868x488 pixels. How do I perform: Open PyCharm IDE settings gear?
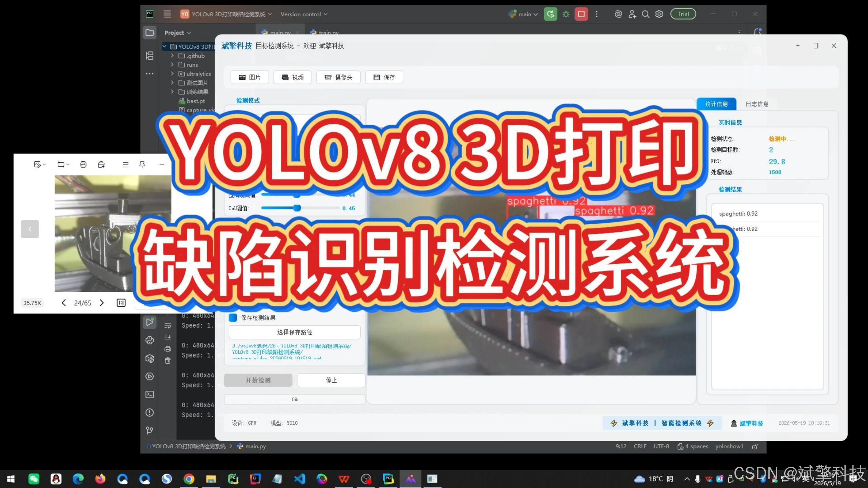click(x=659, y=14)
